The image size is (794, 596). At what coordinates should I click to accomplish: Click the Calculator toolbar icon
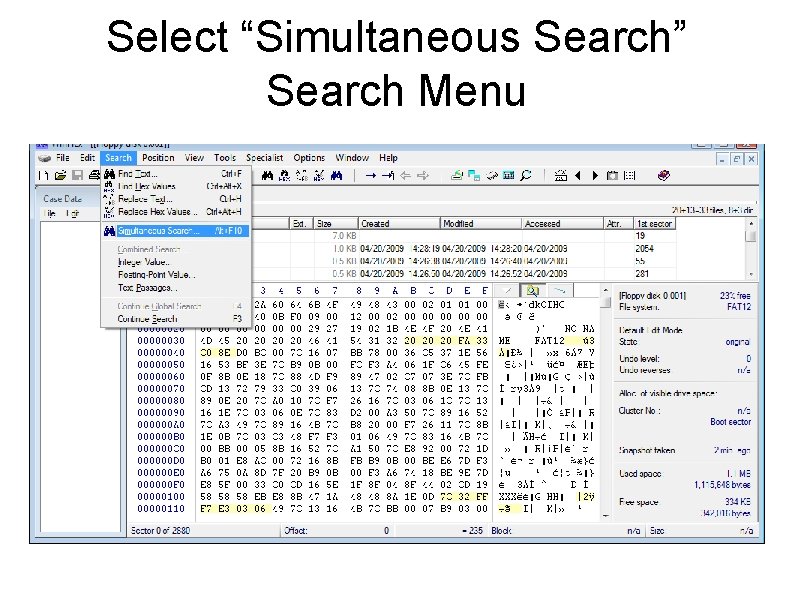pos(508,176)
